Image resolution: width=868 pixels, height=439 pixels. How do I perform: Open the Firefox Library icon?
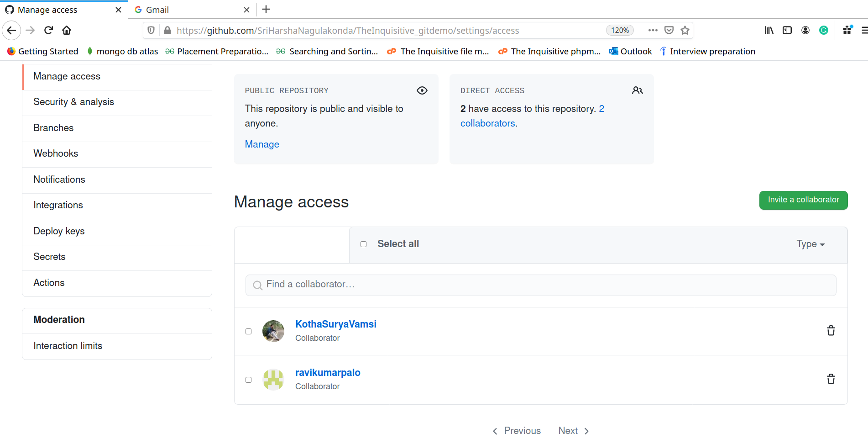click(x=769, y=30)
